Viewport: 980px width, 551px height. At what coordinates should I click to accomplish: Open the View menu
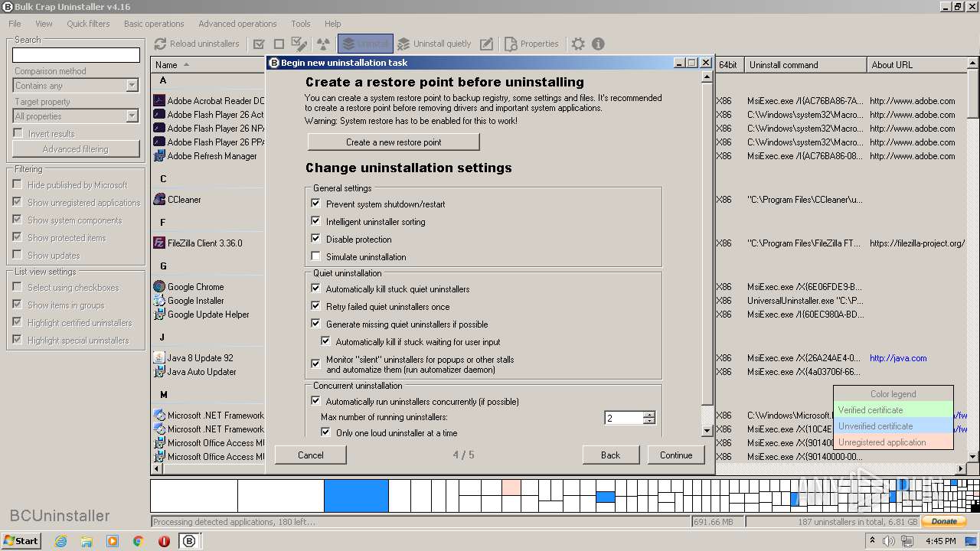tap(44, 24)
